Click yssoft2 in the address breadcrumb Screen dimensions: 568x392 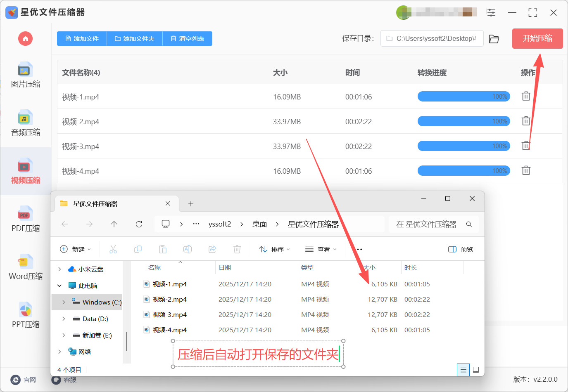220,224
